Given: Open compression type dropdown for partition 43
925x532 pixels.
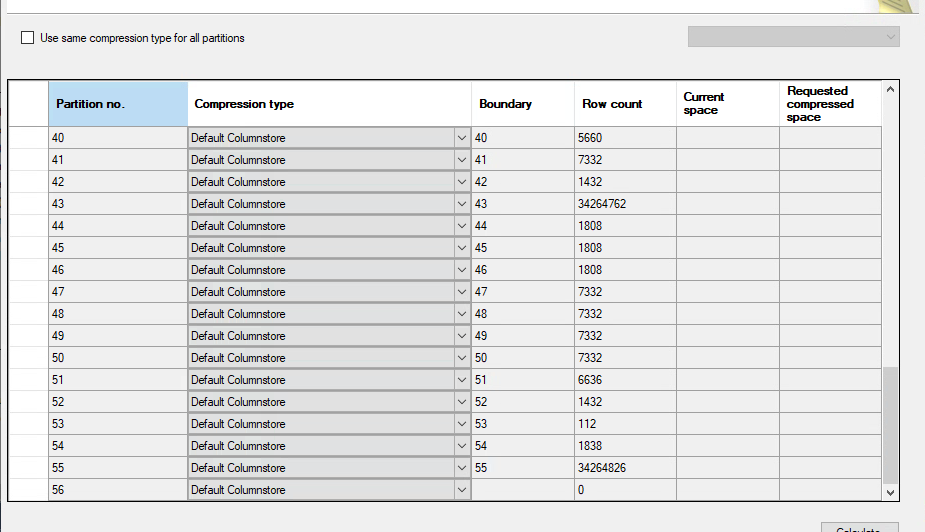Looking at the screenshot, I should (x=461, y=204).
